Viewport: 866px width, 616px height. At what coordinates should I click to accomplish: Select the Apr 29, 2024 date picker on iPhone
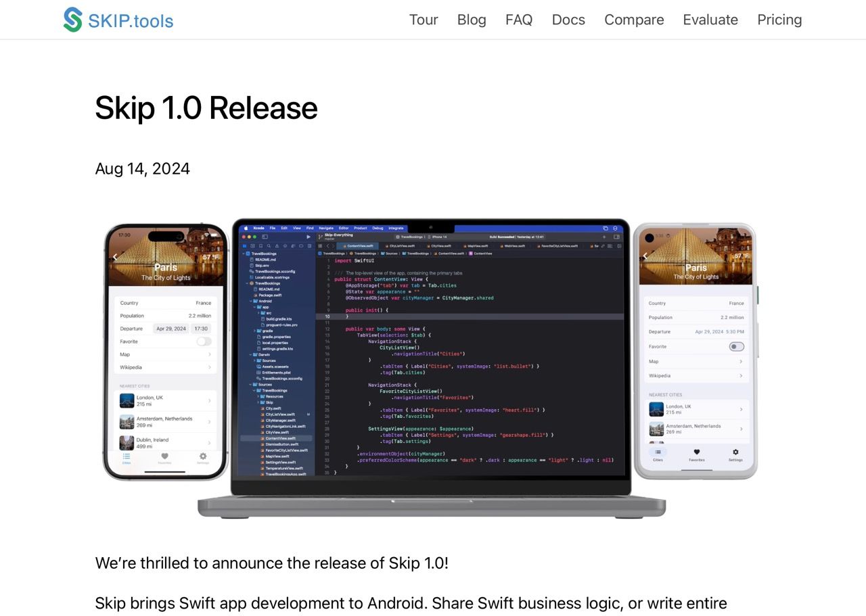click(171, 329)
